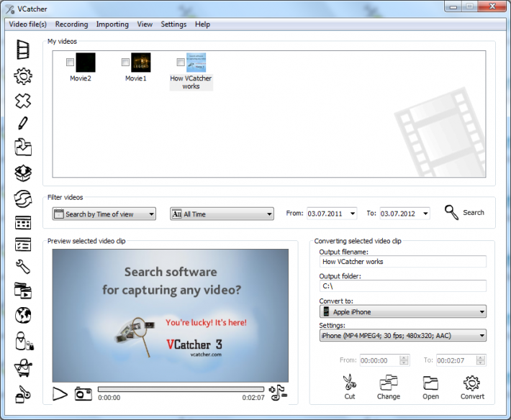Viewport: 511px width, 420px height.
Task: Click the Convert gear button
Action: point(472,387)
